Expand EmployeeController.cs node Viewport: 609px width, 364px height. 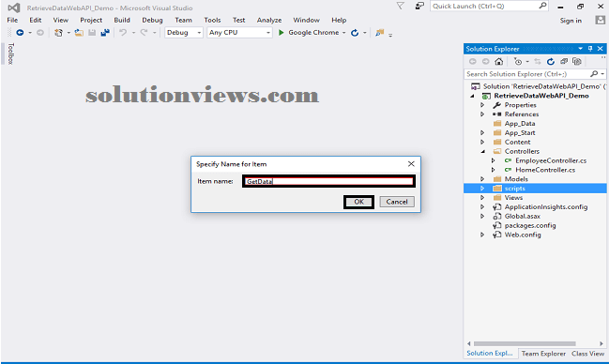pyautogui.click(x=494, y=160)
